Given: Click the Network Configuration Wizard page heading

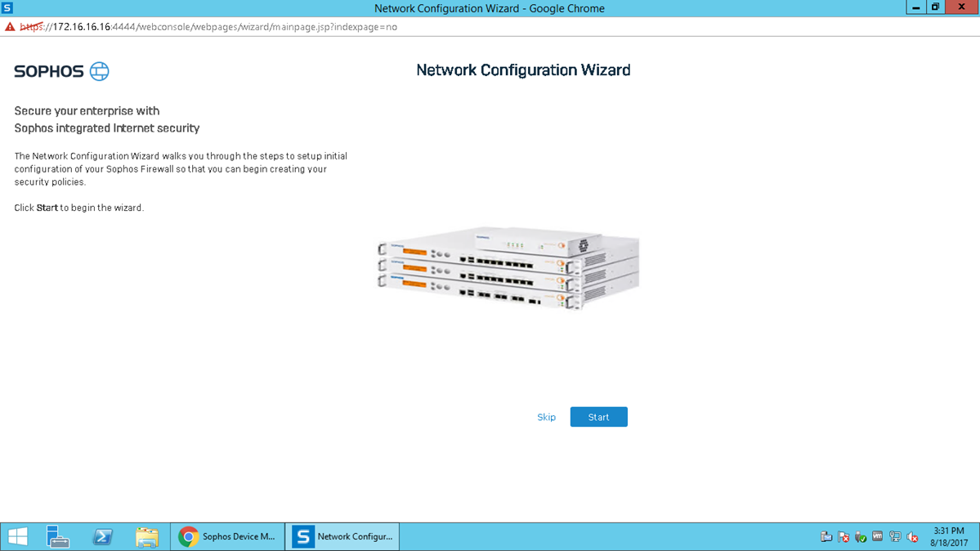Looking at the screenshot, I should tap(523, 70).
